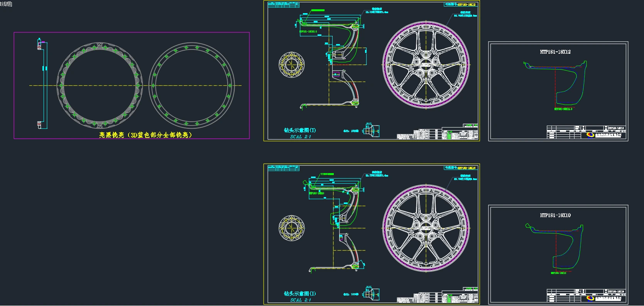Select 钻头示意图(I) label in lower drawing
The width and height of the screenshot is (644, 306).
pyautogui.click(x=300, y=294)
